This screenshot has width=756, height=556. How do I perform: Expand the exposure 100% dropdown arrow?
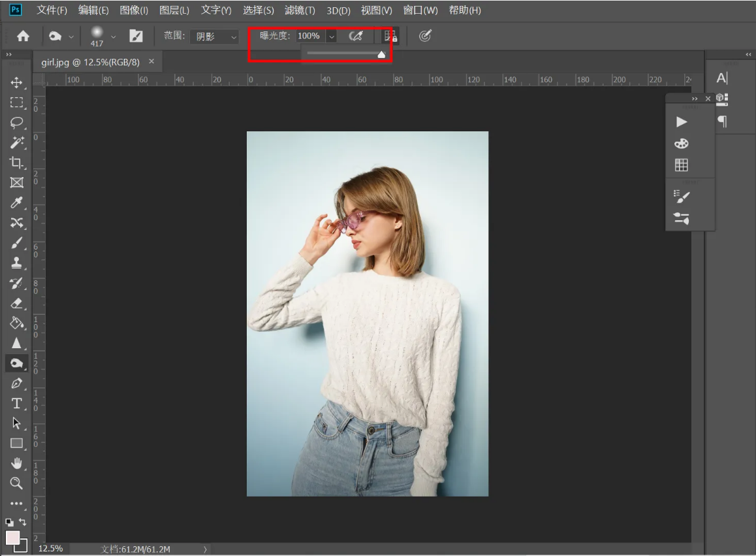click(x=331, y=37)
